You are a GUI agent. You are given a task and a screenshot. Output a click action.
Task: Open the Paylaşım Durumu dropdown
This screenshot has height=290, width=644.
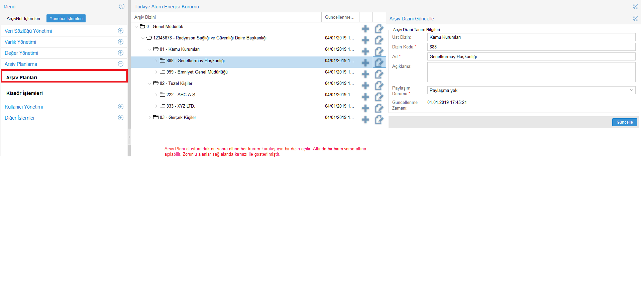click(x=531, y=90)
